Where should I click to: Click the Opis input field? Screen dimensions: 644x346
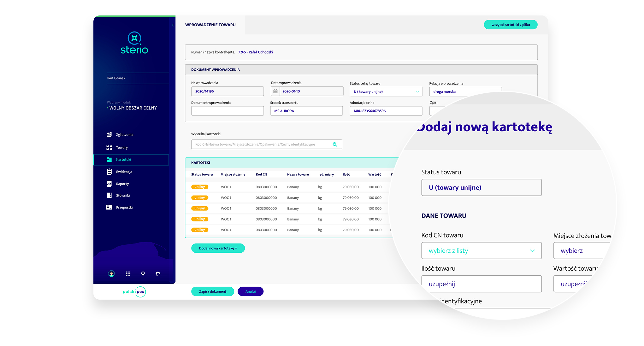[437, 111]
